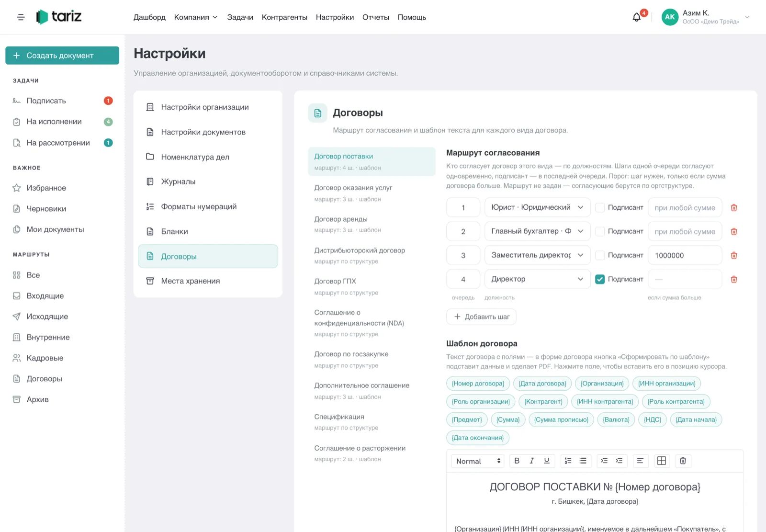Insert numbered list in template editor

coord(568,461)
